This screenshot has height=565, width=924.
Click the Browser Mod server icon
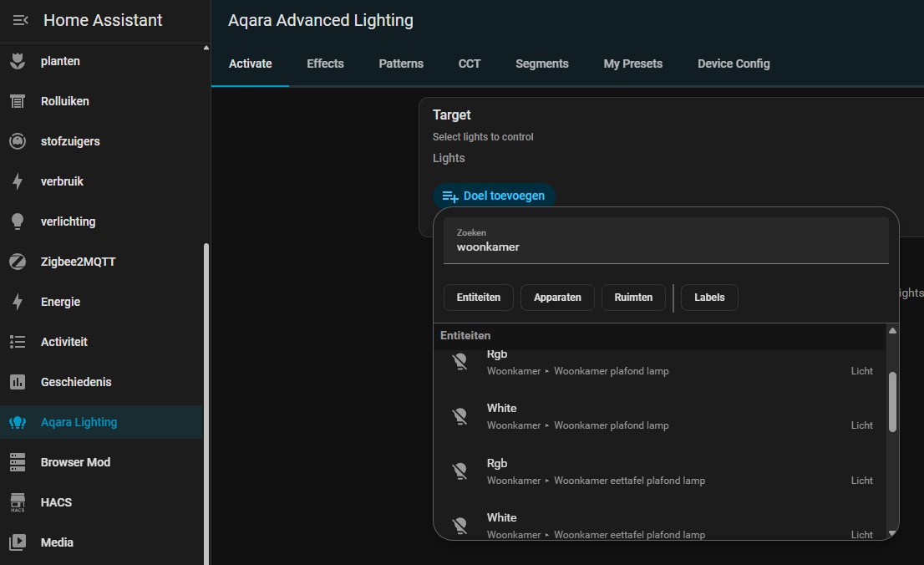point(18,462)
